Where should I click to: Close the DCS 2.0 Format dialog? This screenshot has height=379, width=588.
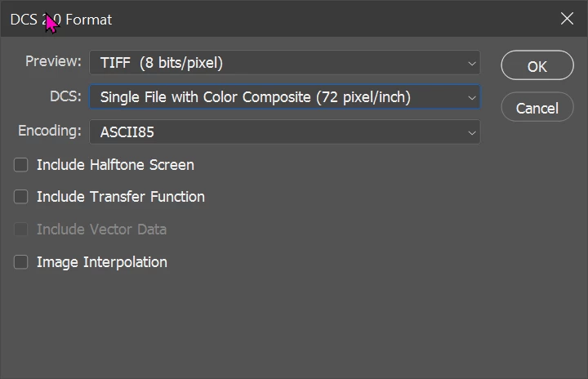[567, 19]
